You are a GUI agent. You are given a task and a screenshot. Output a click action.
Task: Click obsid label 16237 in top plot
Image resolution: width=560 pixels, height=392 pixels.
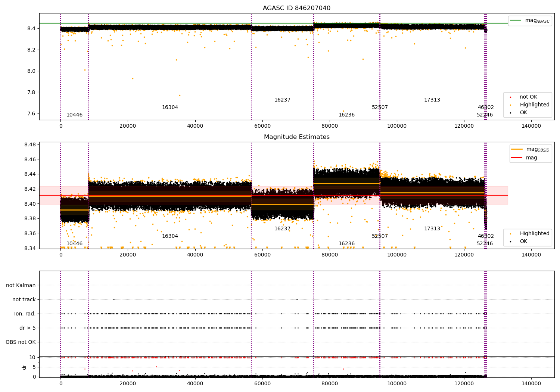coord(282,100)
